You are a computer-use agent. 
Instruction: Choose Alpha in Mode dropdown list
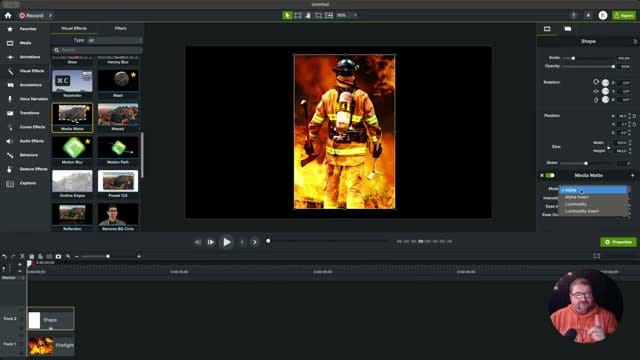593,190
